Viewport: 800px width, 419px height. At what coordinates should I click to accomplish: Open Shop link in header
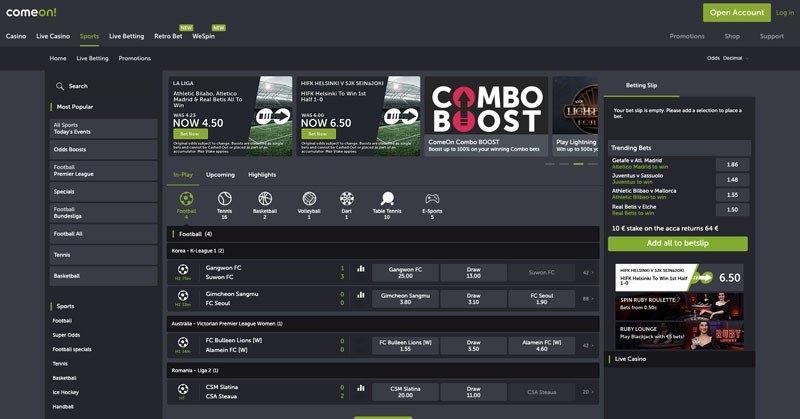pyautogui.click(x=732, y=36)
